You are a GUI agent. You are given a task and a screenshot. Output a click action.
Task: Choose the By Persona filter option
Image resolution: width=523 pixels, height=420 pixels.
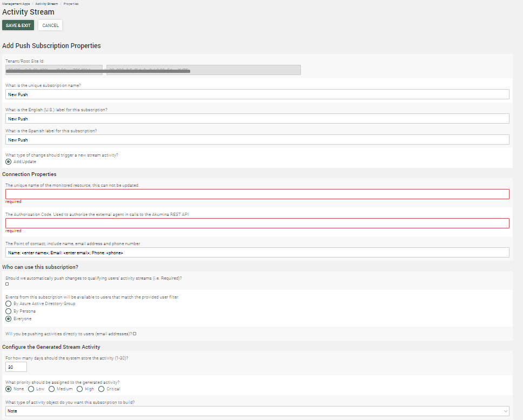point(8,311)
